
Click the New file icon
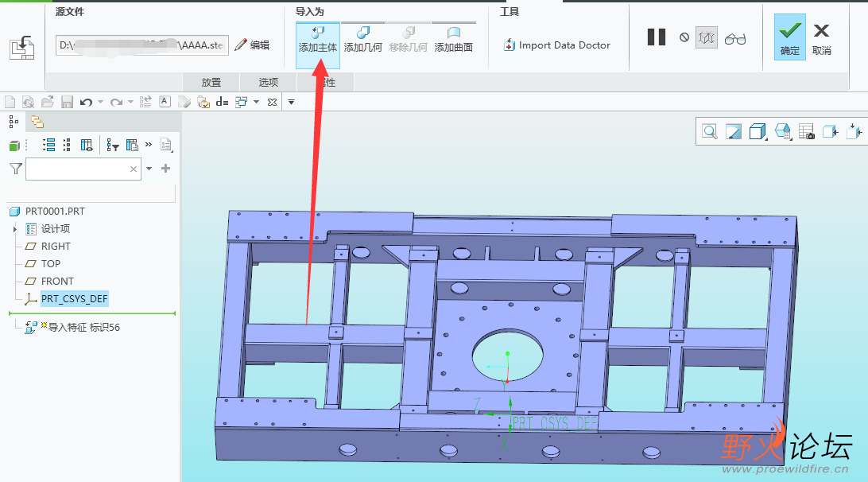[x=10, y=102]
